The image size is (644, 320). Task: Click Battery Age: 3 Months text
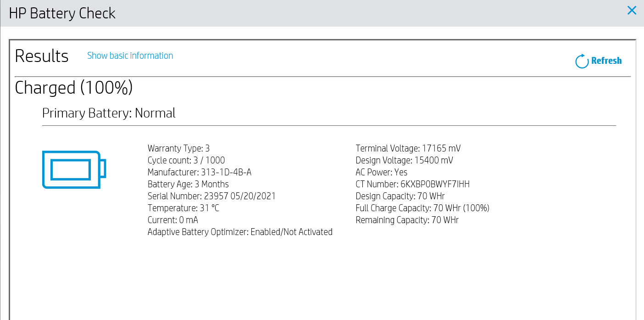(x=188, y=184)
